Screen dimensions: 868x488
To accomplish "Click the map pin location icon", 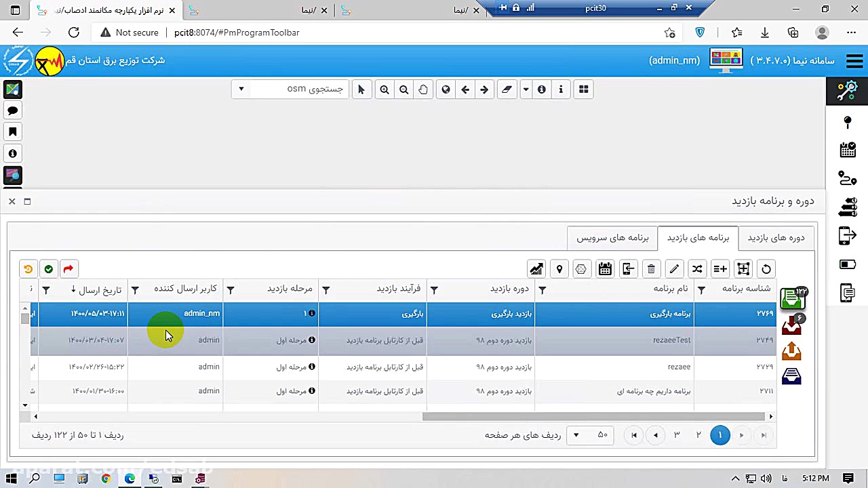I will (559, 269).
